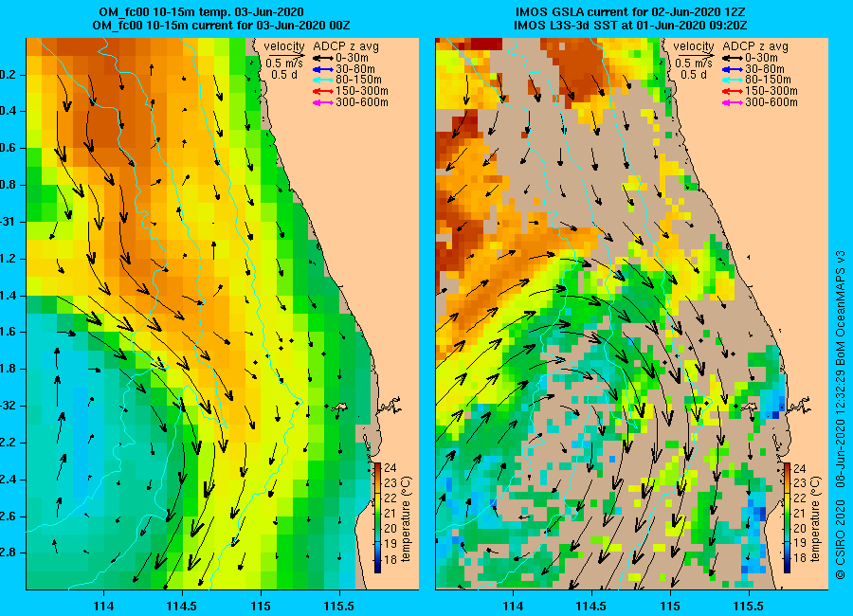Click '80-150m' label in IMOS legend

point(768,80)
